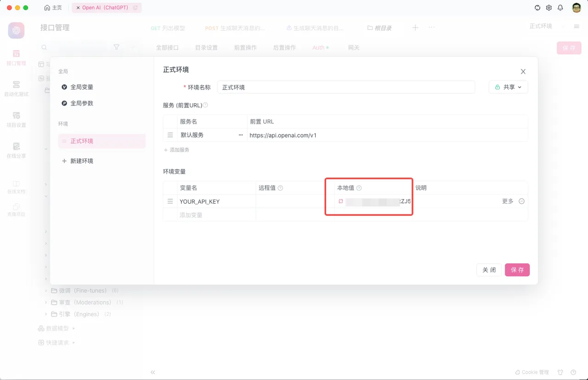
Task: Expand 微调 (Fine-tunes) folder
Action: click(46, 291)
